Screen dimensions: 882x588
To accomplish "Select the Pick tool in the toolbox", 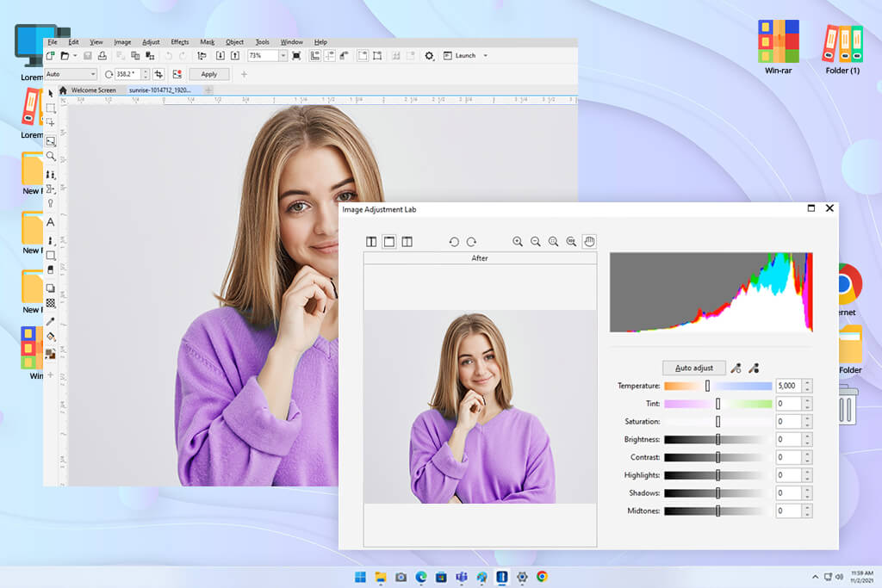I will (x=51, y=93).
